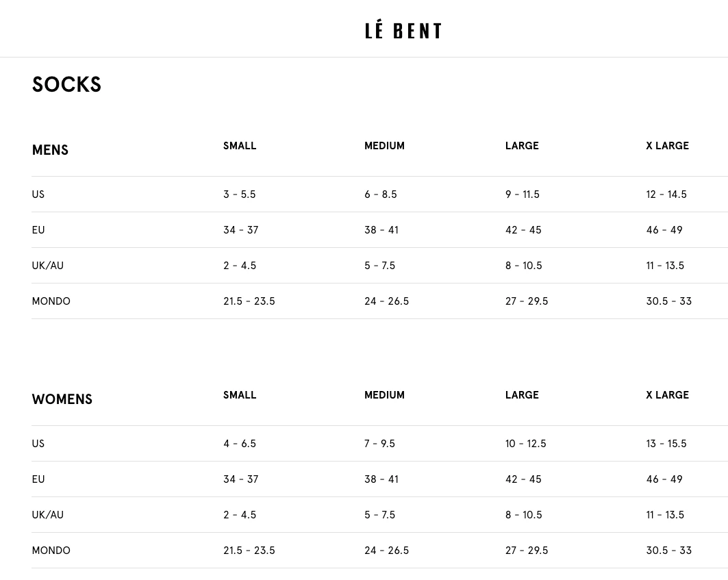Click the Mens US large size 9 - 11.5
Screen dimensions: 728x580
pyautogui.click(x=522, y=194)
